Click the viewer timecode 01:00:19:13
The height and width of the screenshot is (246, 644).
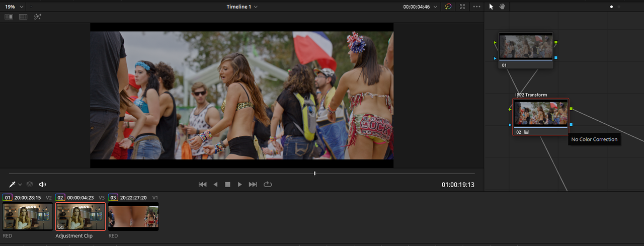(x=458, y=185)
